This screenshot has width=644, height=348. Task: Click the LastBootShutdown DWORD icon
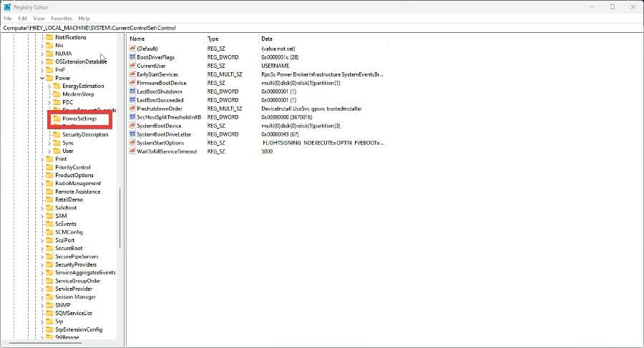(132, 91)
